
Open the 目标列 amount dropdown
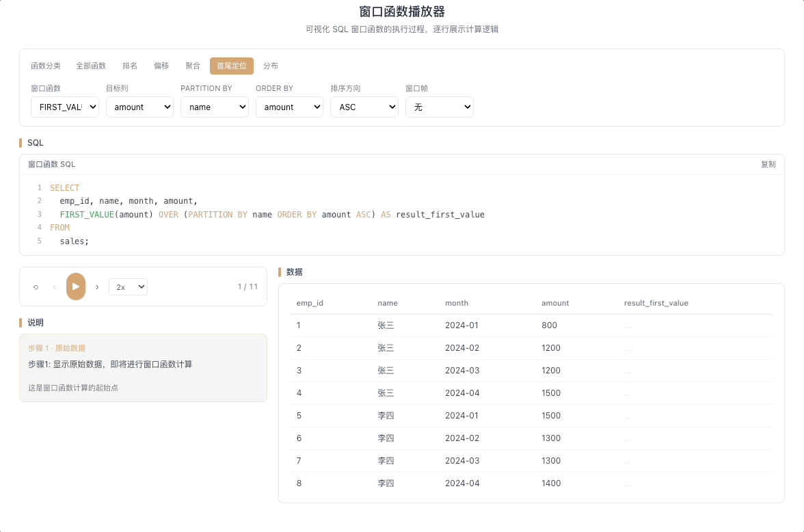tap(139, 107)
